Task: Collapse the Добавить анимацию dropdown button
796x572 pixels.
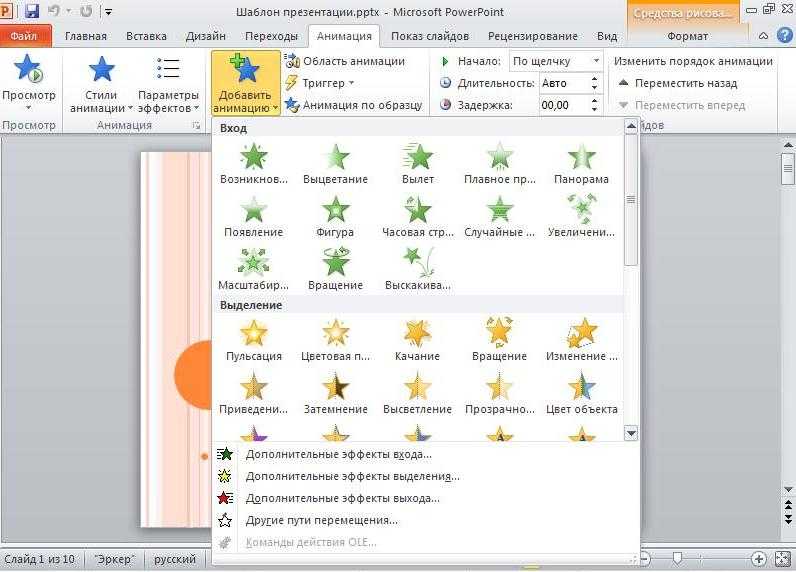Action: (x=246, y=84)
